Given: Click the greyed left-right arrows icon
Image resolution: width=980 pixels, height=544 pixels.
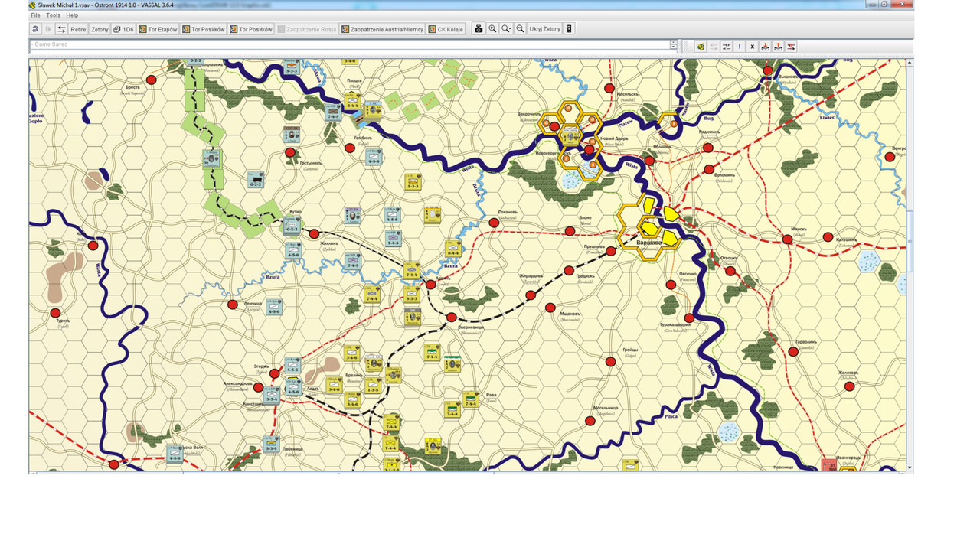Looking at the screenshot, I should [714, 47].
